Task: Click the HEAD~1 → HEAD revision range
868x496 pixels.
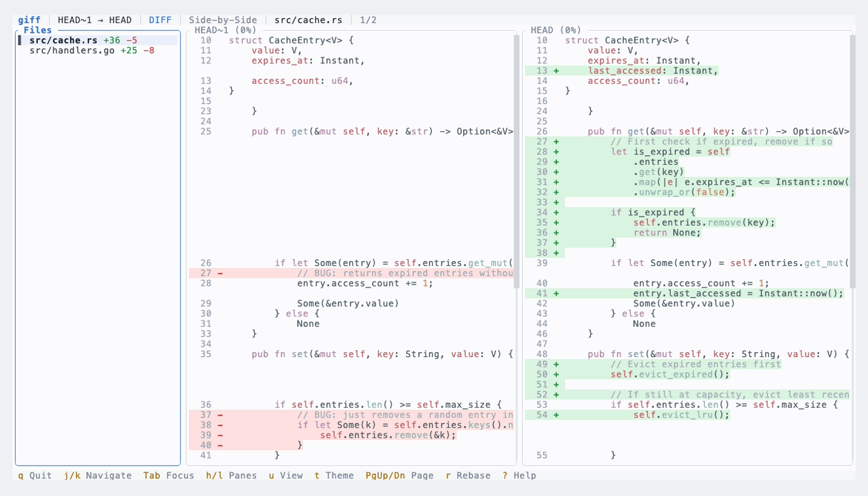Action: (x=95, y=20)
